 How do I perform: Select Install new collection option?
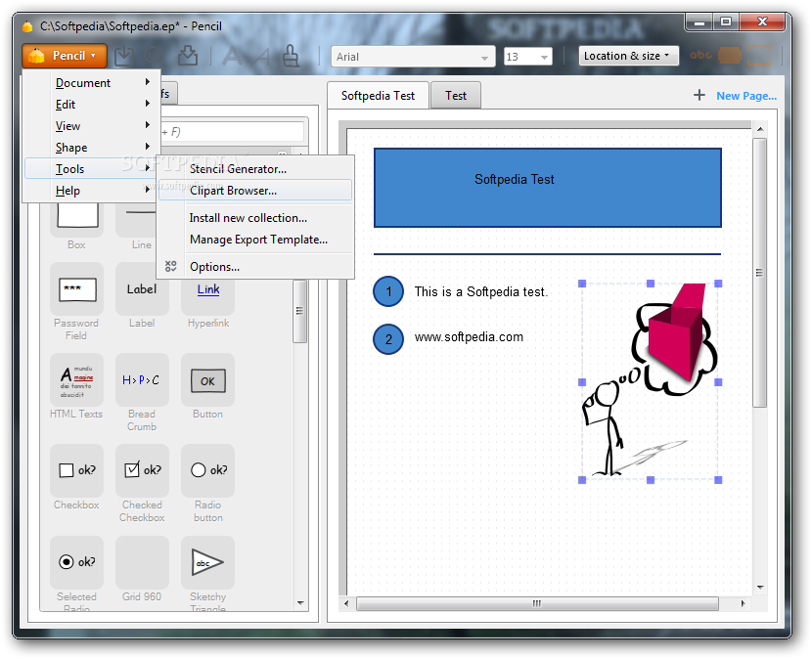[x=255, y=218]
